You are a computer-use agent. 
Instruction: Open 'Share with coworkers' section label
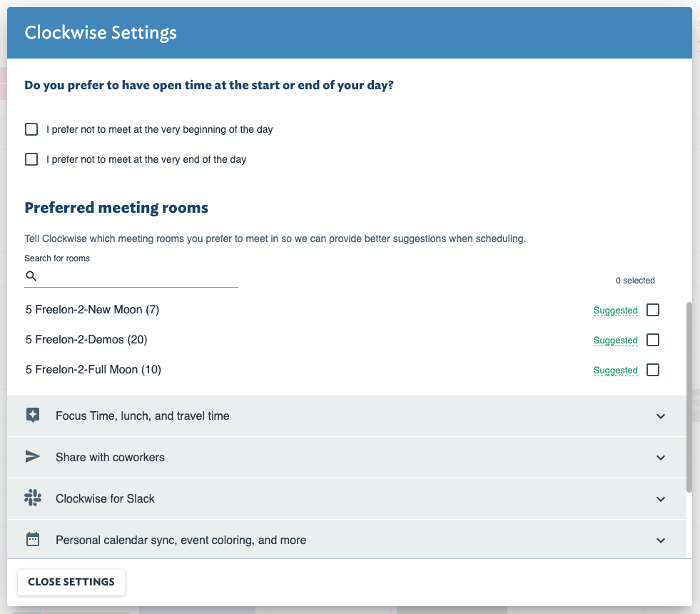(x=111, y=457)
